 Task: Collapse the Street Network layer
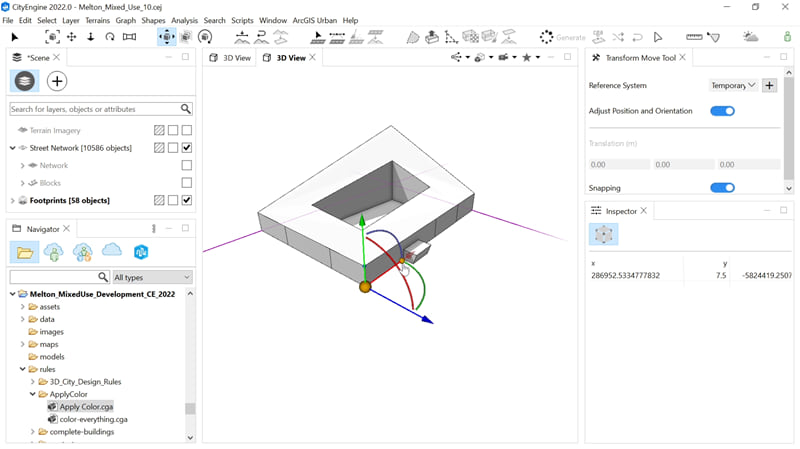(x=13, y=148)
